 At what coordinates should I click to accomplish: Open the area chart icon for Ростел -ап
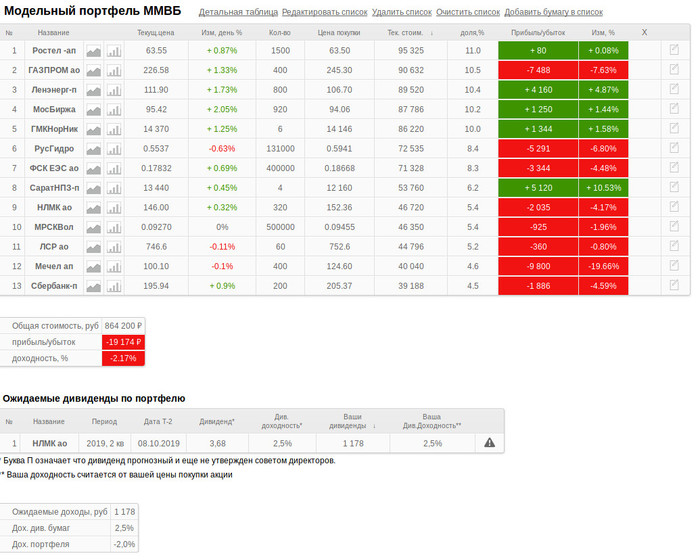point(94,50)
